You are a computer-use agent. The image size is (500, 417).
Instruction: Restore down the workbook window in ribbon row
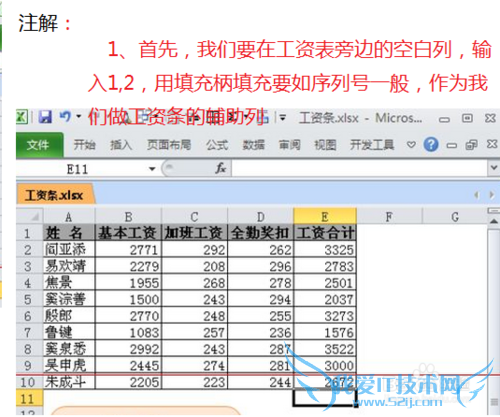point(471,145)
